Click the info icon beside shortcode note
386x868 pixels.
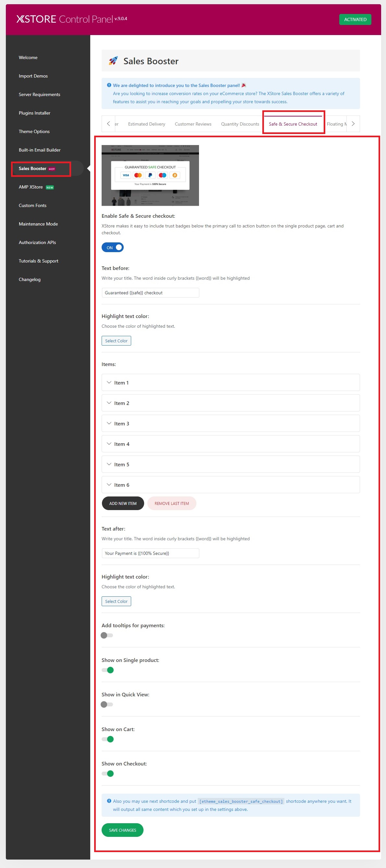pyautogui.click(x=109, y=801)
